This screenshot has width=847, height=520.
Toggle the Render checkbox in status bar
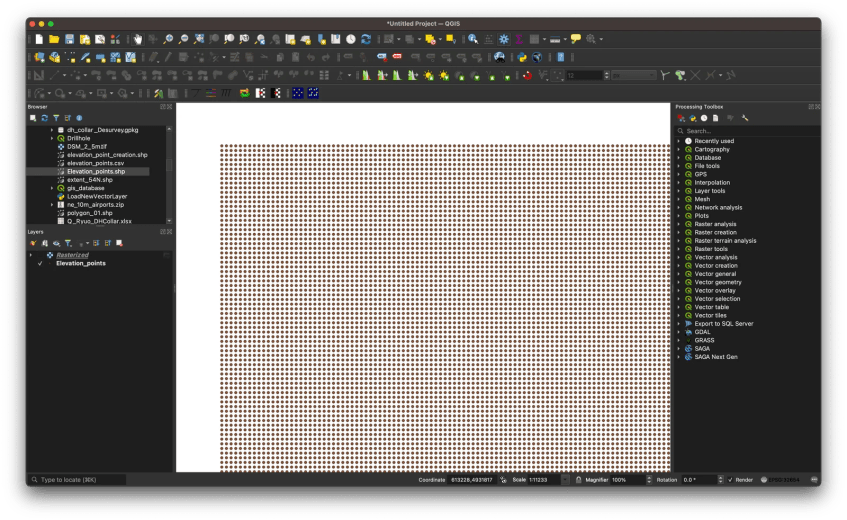click(x=730, y=480)
